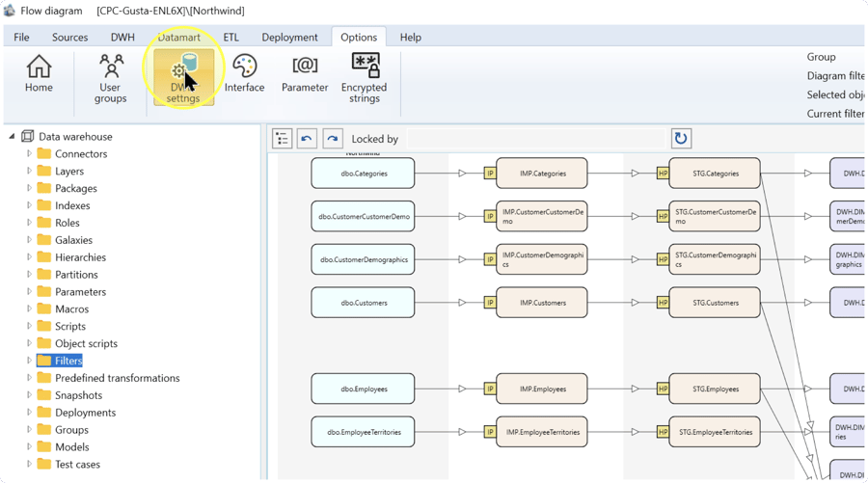Open Interface palette options
This screenshot has height=483, width=868.
244,73
